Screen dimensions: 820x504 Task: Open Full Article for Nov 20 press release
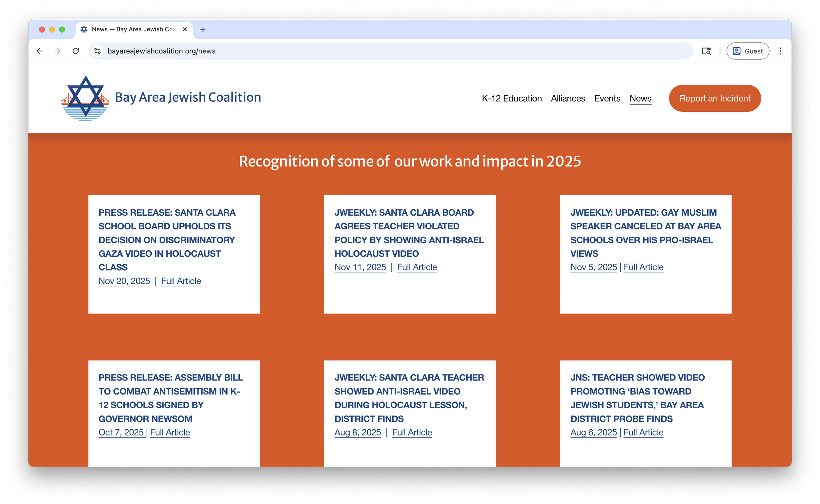[181, 281]
